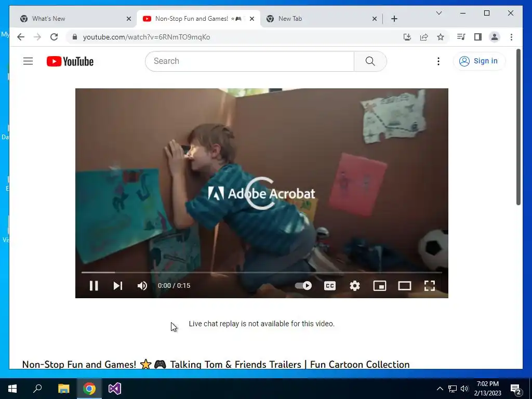Bookmark this page with star
532x399 pixels.
[441, 37]
